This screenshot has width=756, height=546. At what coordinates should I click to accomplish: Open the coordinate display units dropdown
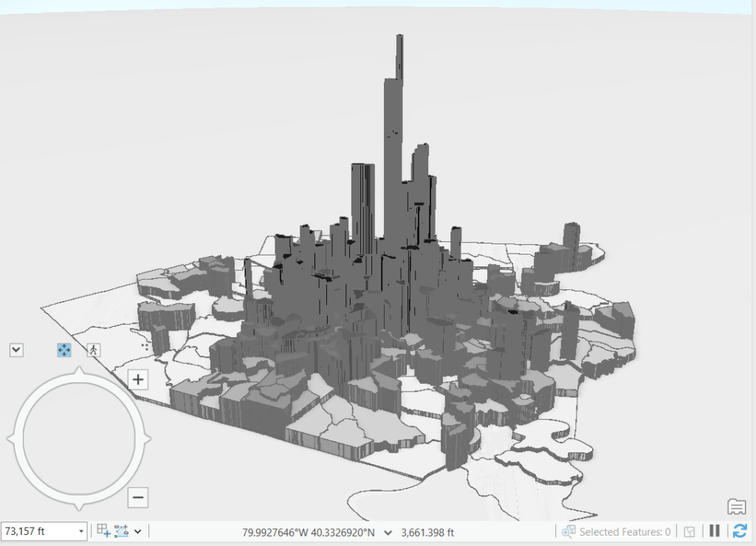pyautogui.click(x=388, y=531)
